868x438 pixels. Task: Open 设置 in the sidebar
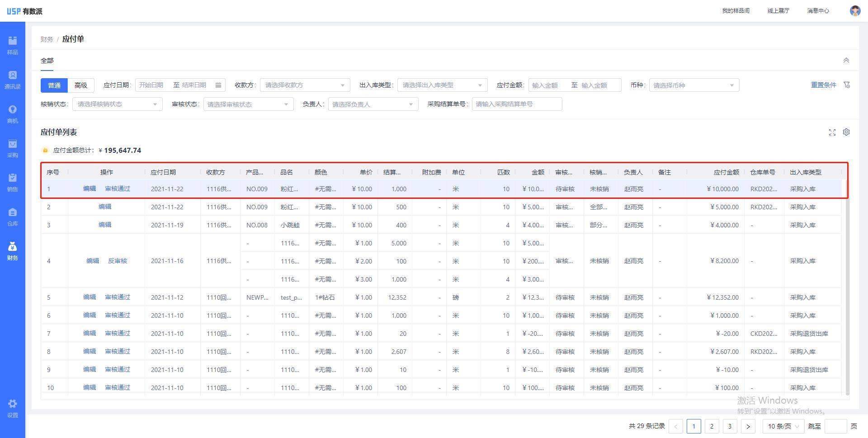coord(13,408)
